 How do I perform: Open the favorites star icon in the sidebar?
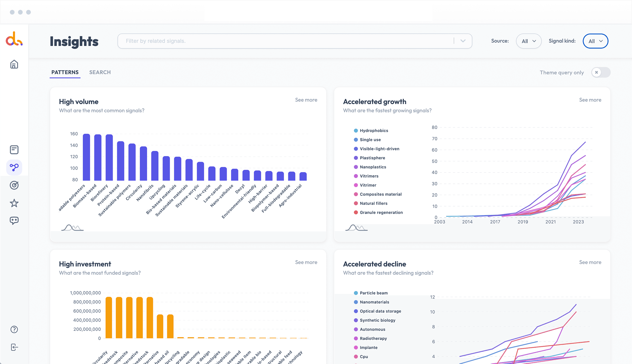(14, 203)
